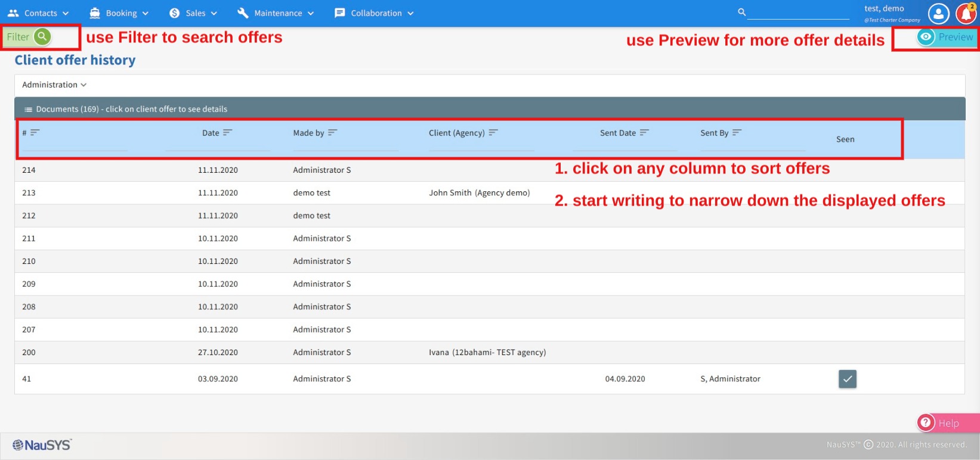980x460 pixels.
Task: Expand the Administration dropdown
Action: [x=54, y=85]
